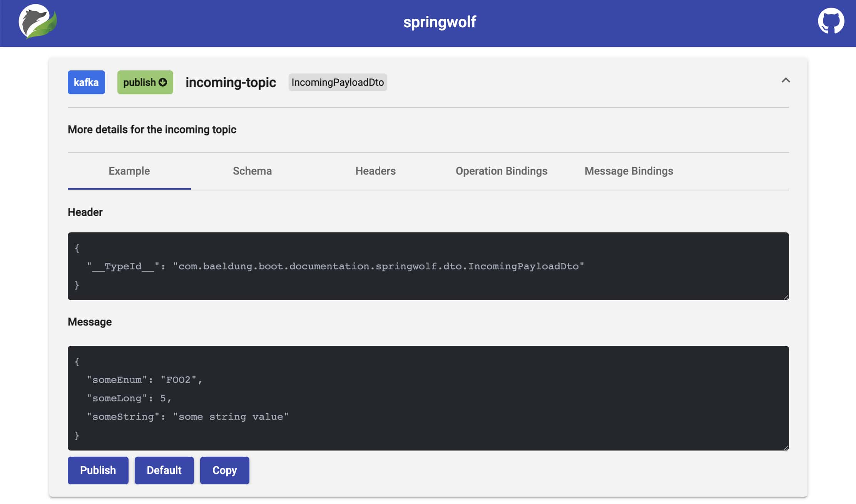
Task: Click the green publish operation badge
Action: pos(145,82)
